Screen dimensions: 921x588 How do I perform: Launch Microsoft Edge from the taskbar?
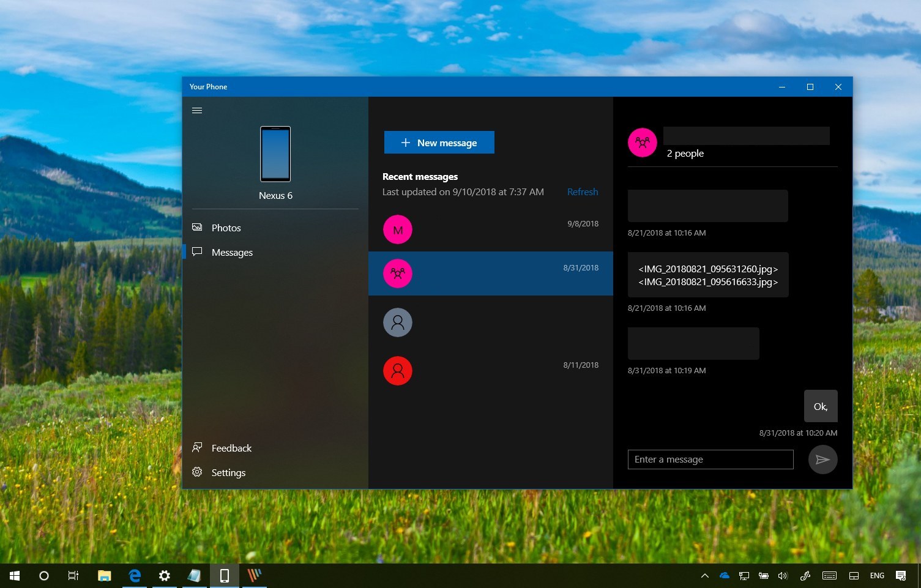134,575
